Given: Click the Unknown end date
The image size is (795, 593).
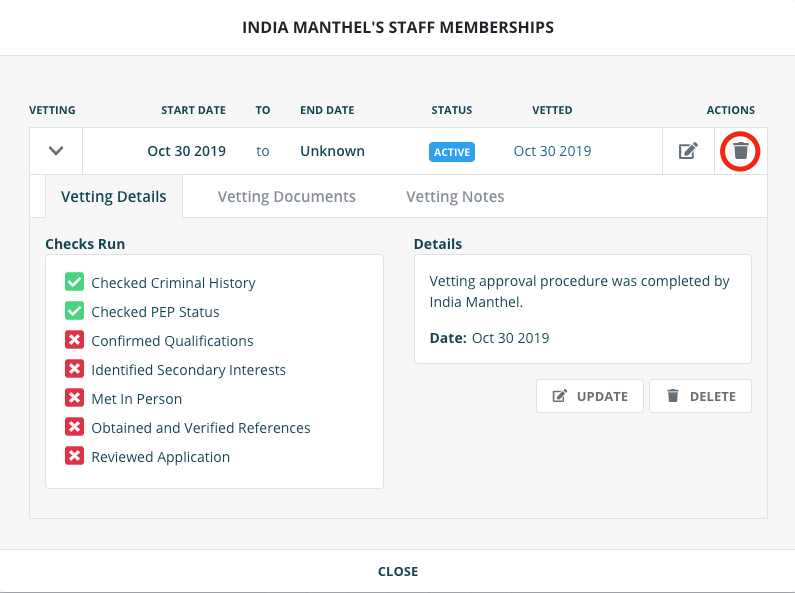Looking at the screenshot, I should point(332,151).
